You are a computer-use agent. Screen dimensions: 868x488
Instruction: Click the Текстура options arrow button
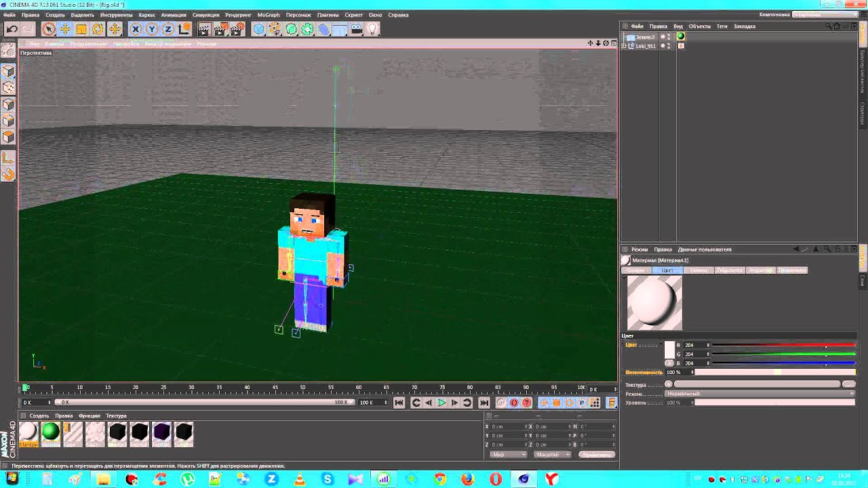(x=669, y=384)
